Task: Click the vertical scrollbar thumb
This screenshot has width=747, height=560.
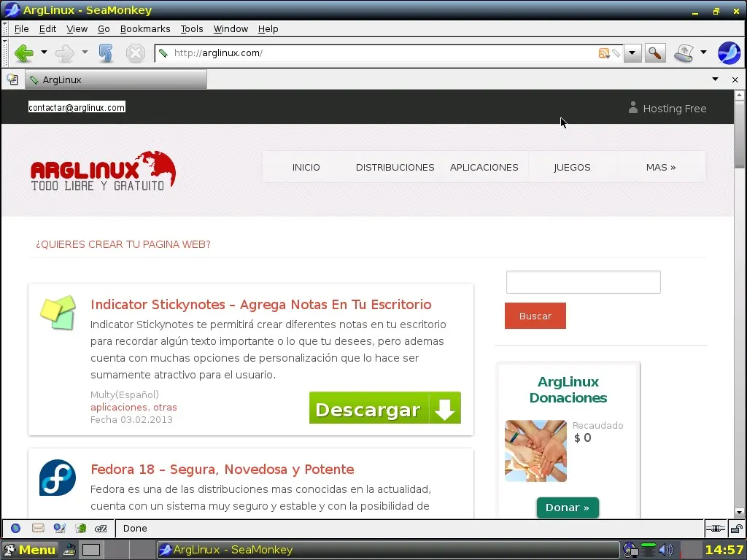Action: pos(740,134)
